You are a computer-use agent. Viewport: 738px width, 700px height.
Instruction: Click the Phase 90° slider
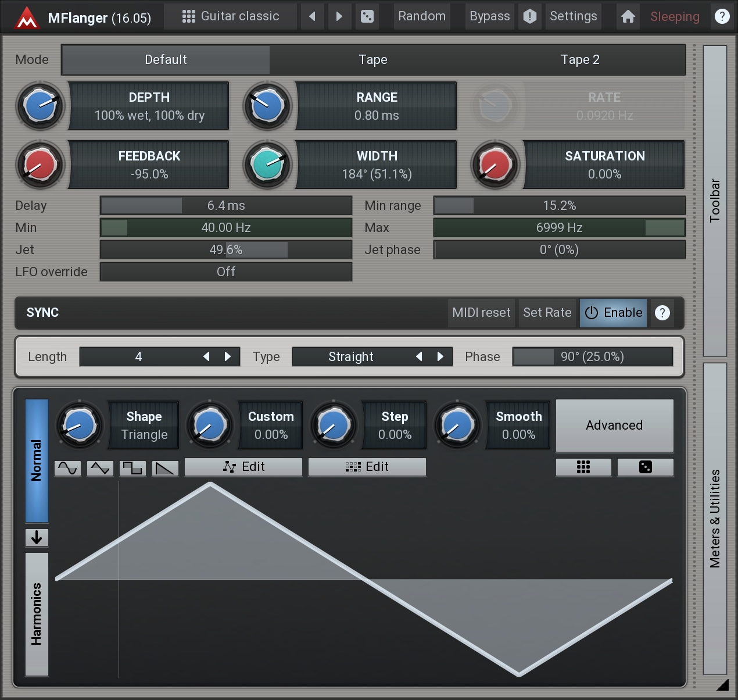tap(593, 356)
